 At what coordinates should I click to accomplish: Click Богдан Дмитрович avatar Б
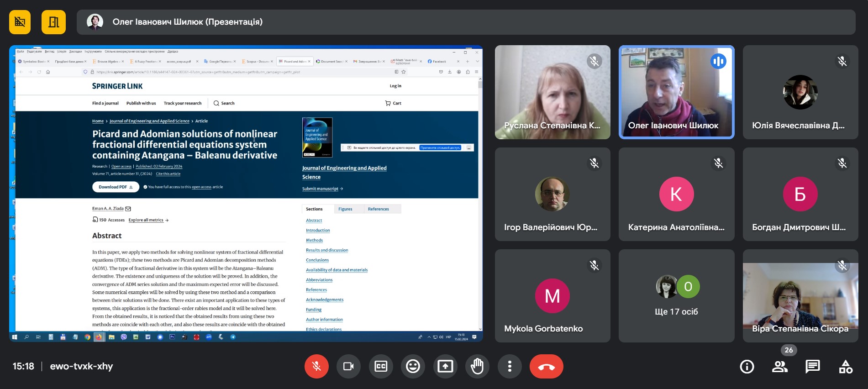click(x=800, y=194)
